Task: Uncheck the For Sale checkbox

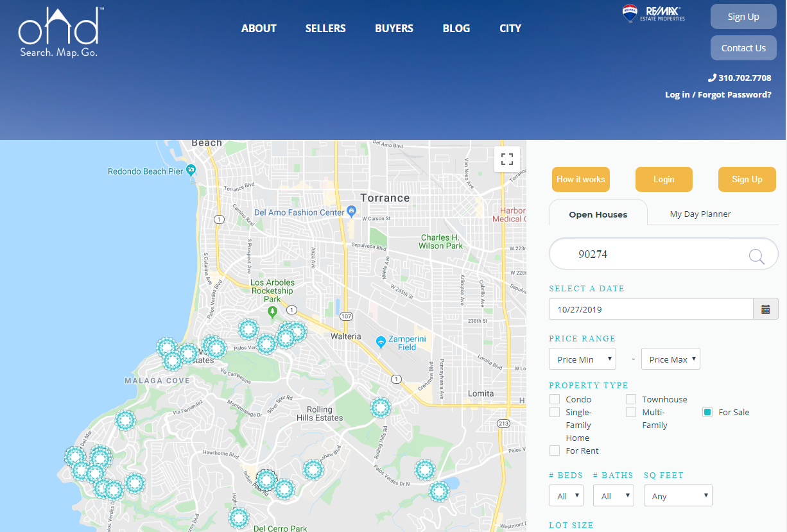Action: click(x=707, y=412)
